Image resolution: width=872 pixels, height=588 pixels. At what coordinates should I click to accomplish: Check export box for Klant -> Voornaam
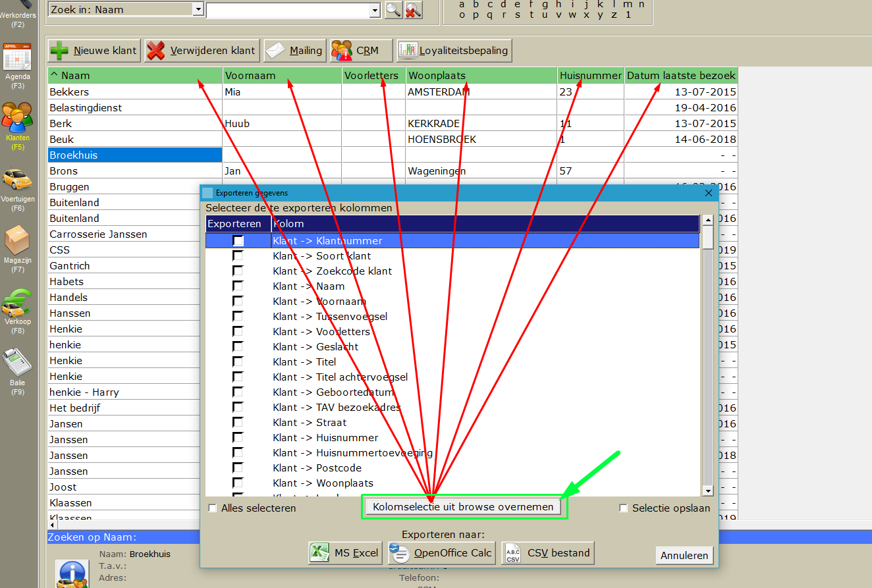(238, 302)
